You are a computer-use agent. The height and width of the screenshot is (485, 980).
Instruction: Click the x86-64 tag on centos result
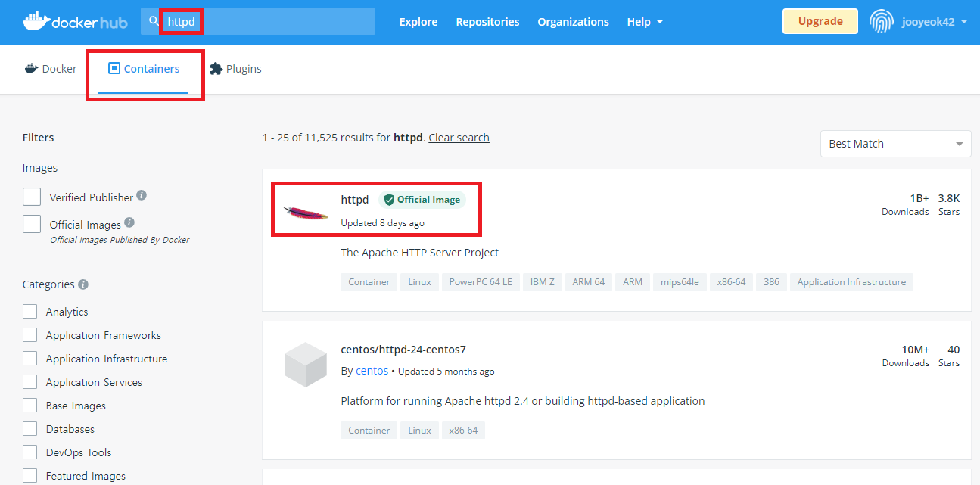(x=464, y=431)
